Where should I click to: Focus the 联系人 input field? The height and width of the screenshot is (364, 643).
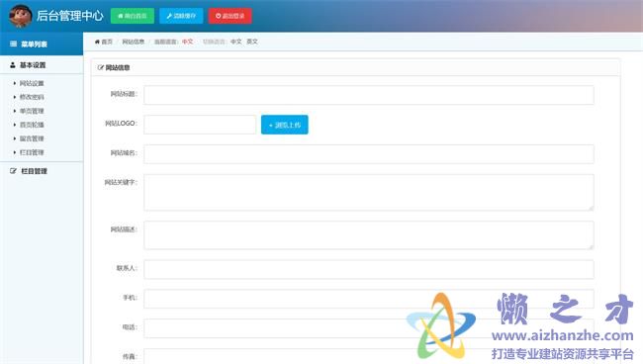point(369,269)
